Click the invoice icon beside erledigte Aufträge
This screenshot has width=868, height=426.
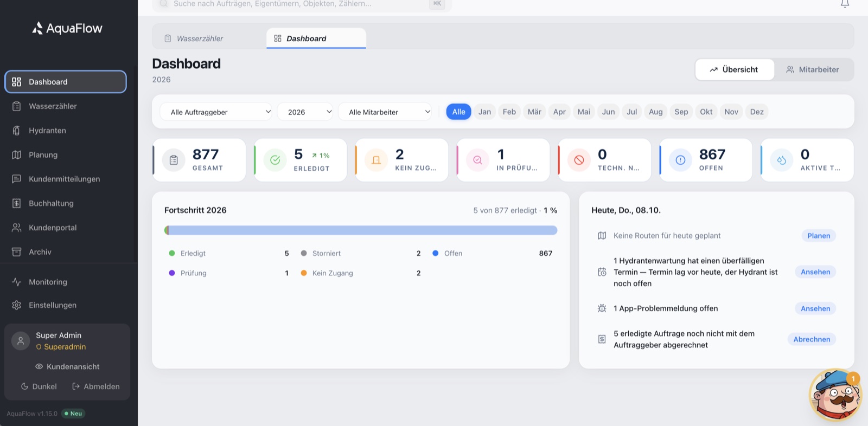pos(602,339)
